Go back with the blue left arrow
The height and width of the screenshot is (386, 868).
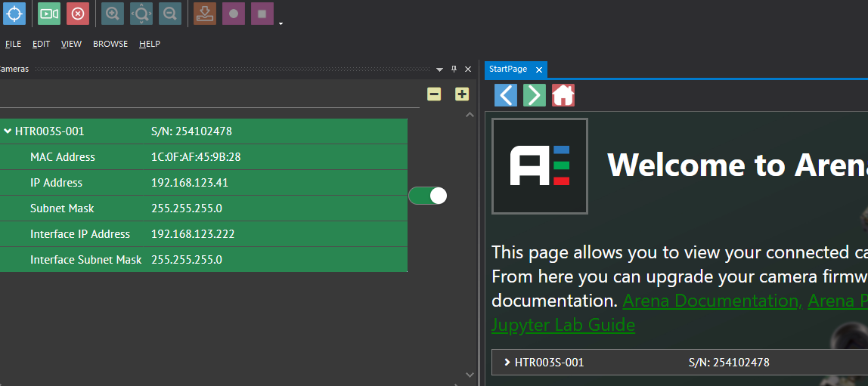506,95
